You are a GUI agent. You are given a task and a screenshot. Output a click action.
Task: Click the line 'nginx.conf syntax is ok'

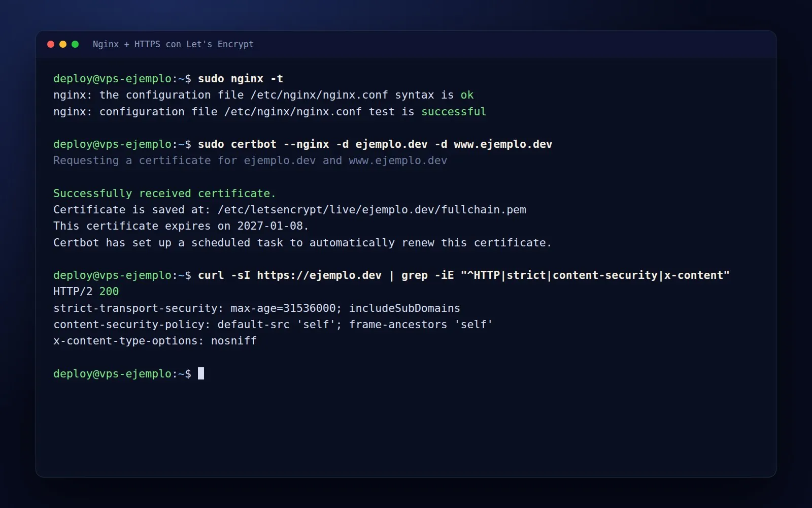[x=263, y=95]
